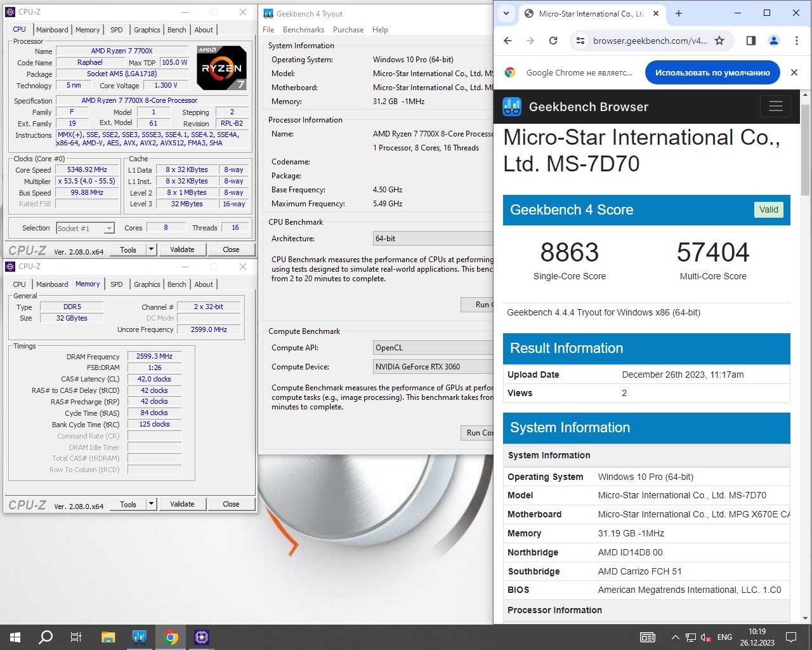The width and height of the screenshot is (812, 650).
Task: Open the Chrome tab search dropdown
Action: [506, 13]
